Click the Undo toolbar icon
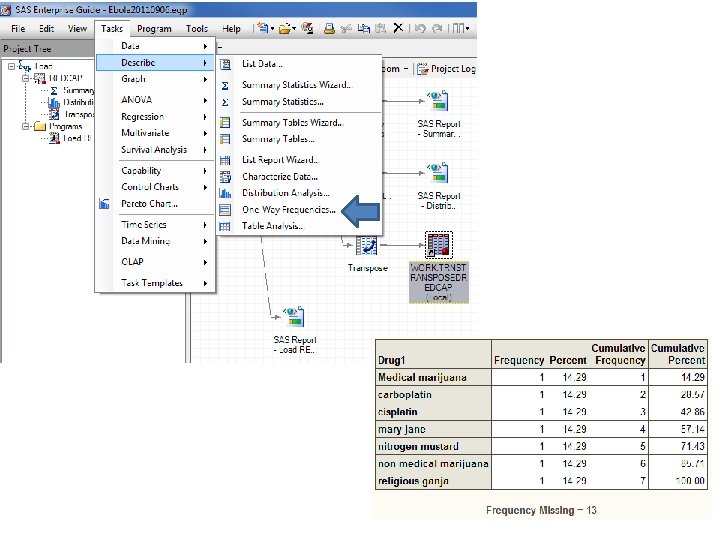The height and width of the screenshot is (540, 720). [420, 28]
